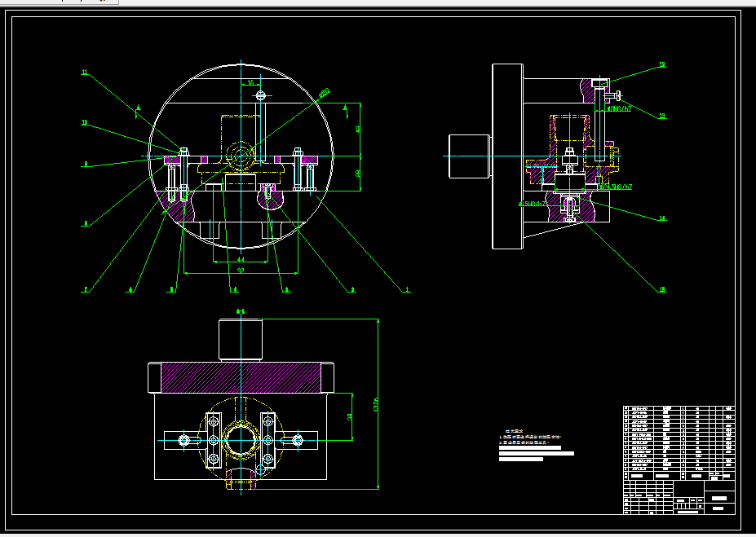Select the φ15H8/h7 fit annotation
The width and height of the screenshot is (756, 537).
point(533,204)
